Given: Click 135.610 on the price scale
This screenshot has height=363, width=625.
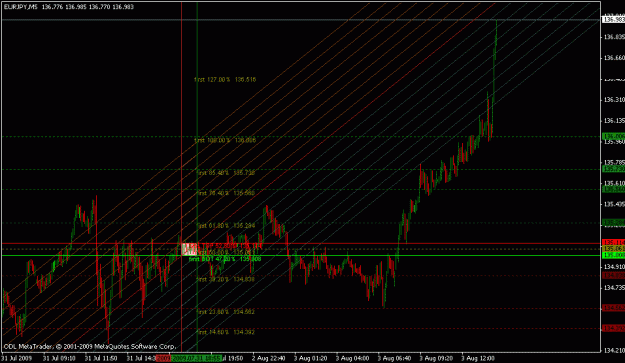Looking at the screenshot, I should pos(614,183).
